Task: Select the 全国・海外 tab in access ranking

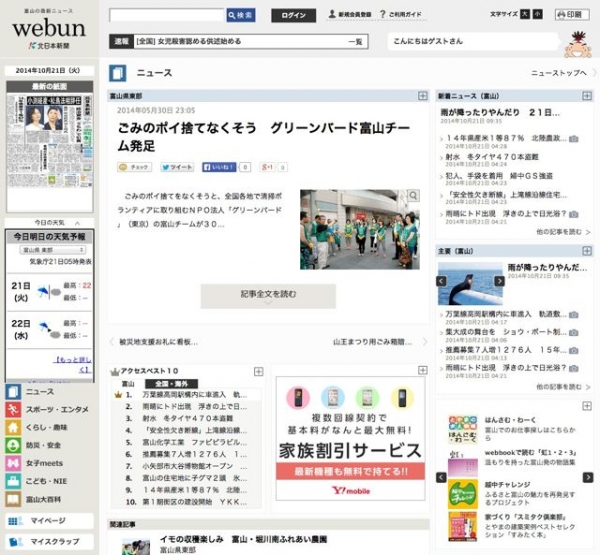Action: point(171,384)
